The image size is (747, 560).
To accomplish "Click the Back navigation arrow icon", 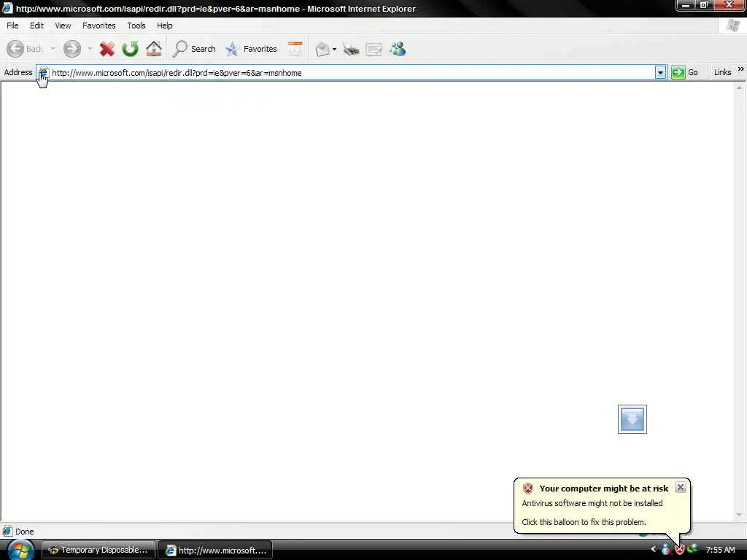I will pyautogui.click(x=15, y=49).
